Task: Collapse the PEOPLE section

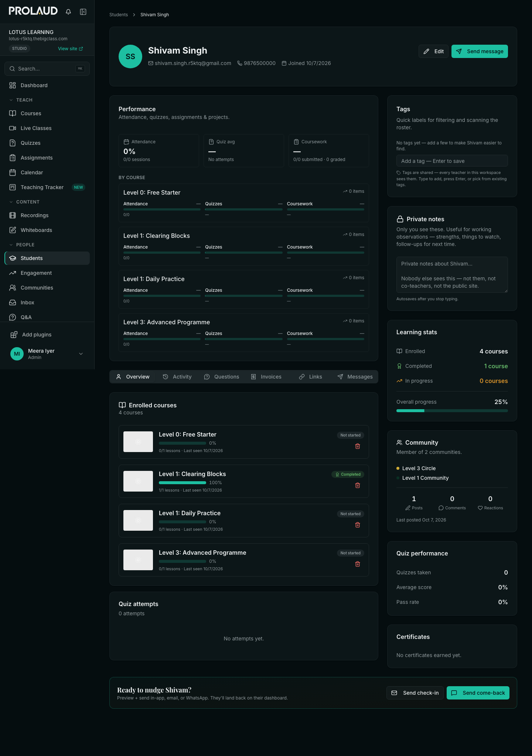Action: pos(22,245)
